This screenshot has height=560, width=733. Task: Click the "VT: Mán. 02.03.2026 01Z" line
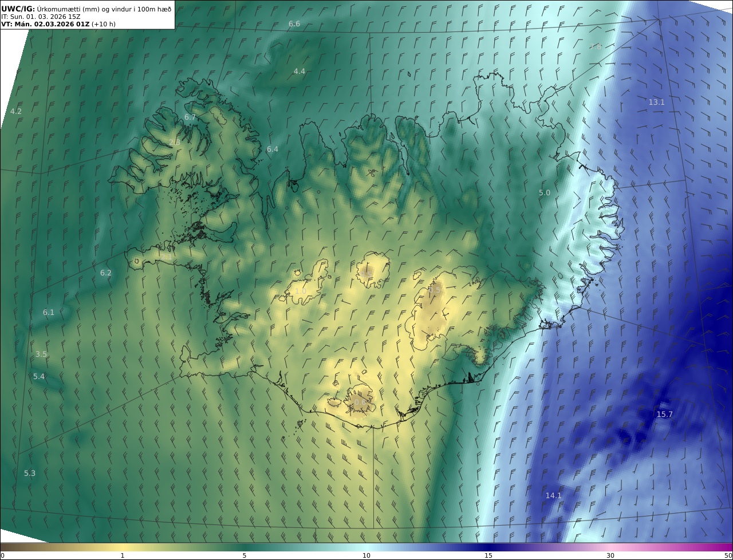pyautogui.click(x=58, y=24)
